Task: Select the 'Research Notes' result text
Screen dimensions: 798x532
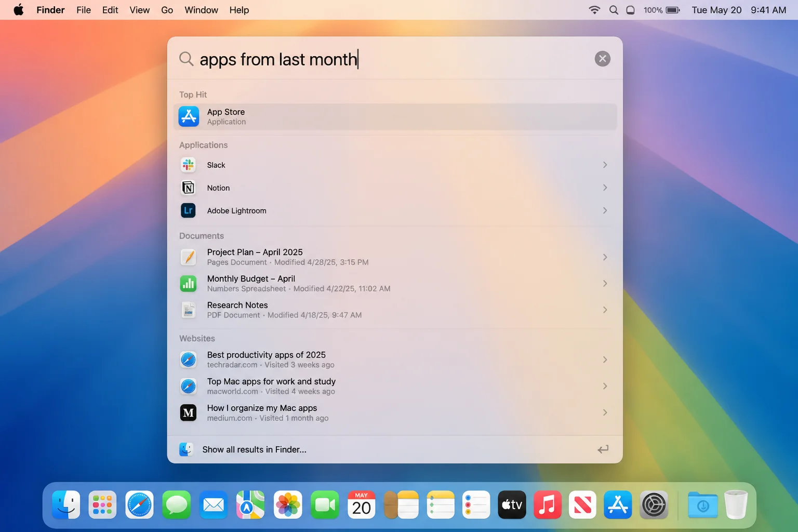Action: click(x=237, y=305)
